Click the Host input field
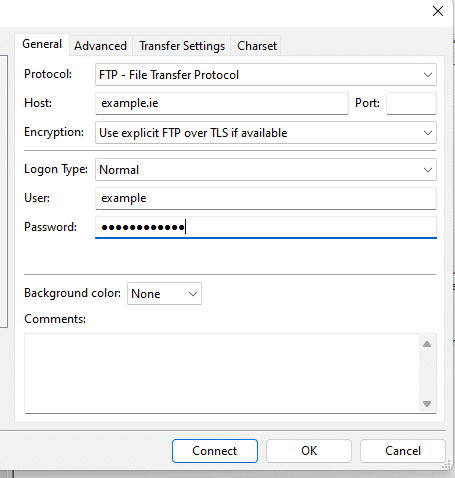Screen dimensions: 455x478 (x=222, y=103)
